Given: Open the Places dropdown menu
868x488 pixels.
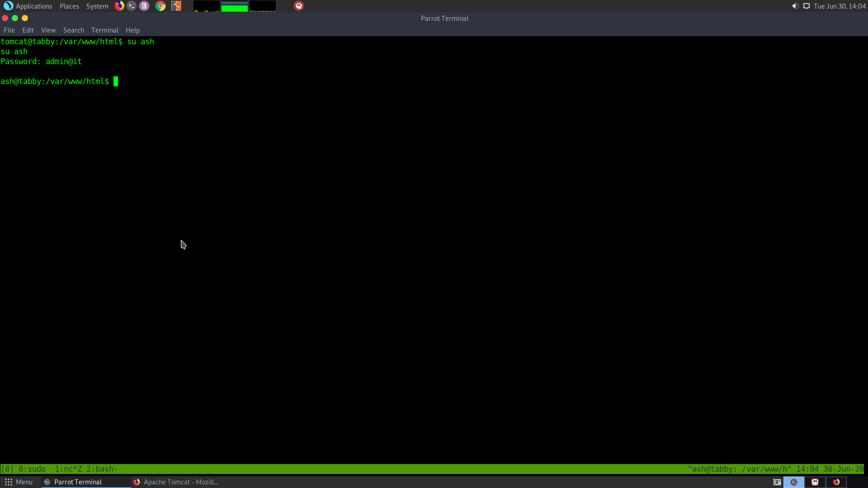Looking at the screenshot, I should pyautogui.click(x=69, y=6).
